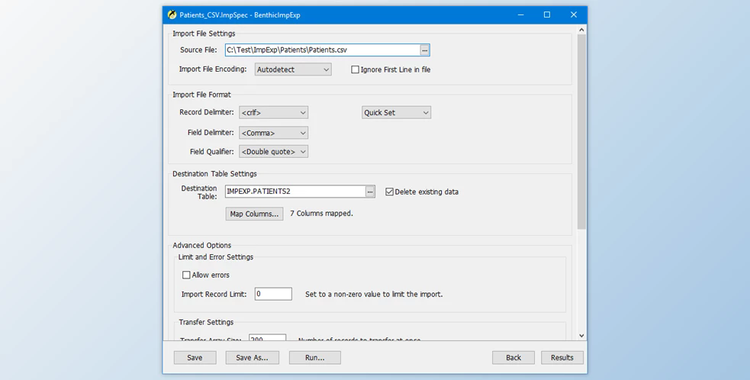Click the 'Transfer Settings' label

click(x=206, y=322)
